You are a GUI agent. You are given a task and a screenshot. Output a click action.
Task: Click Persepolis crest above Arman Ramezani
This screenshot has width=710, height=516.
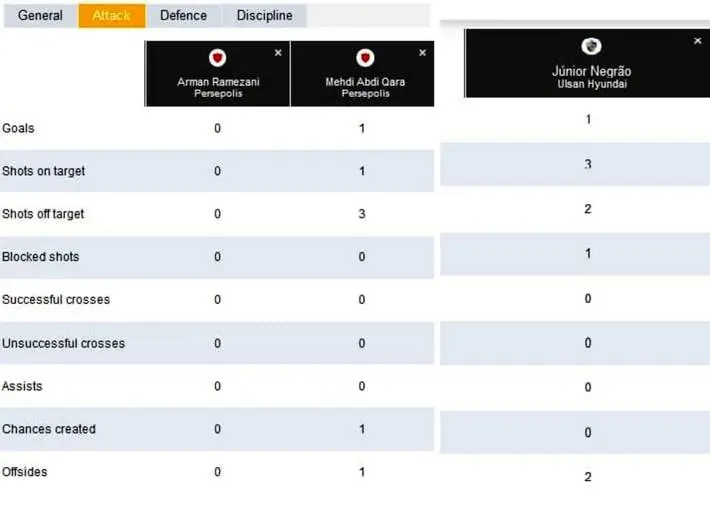[217, 58]
